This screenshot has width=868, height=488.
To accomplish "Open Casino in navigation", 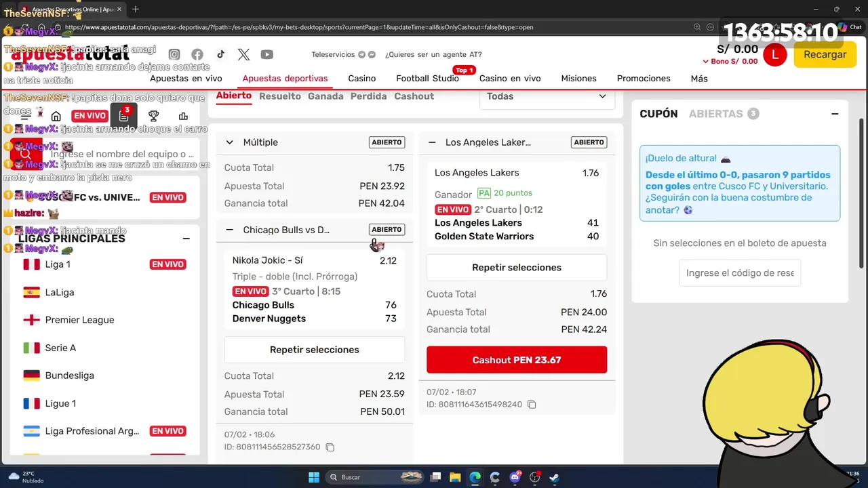I will point(362,79).
